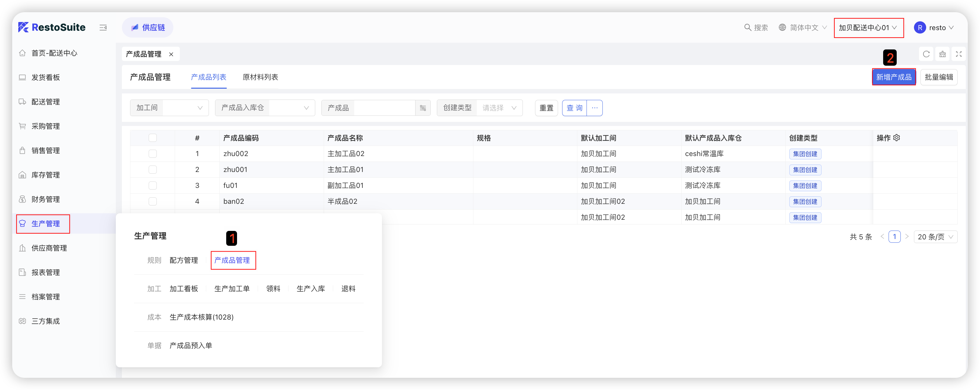Viewport: 980px width, 390px height.
Task: Switch to the 原材料列表 tab
Action: click(260, 77)
